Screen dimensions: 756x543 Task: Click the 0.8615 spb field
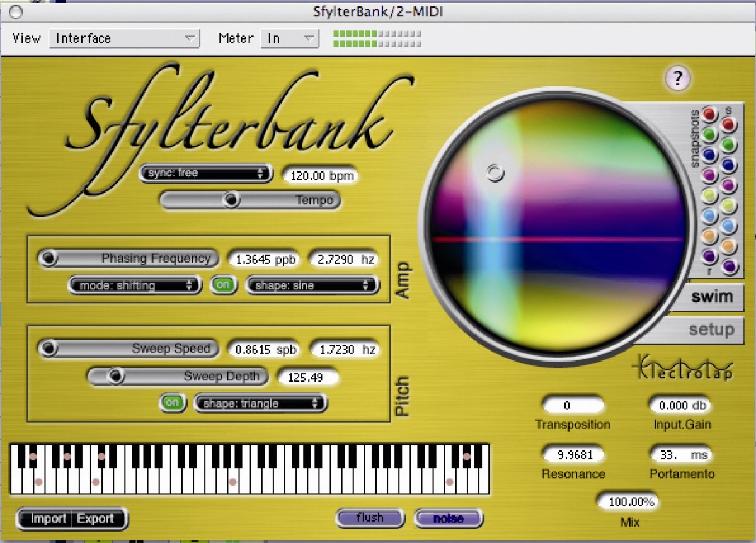pyautogui.click(x=264, y=349)
